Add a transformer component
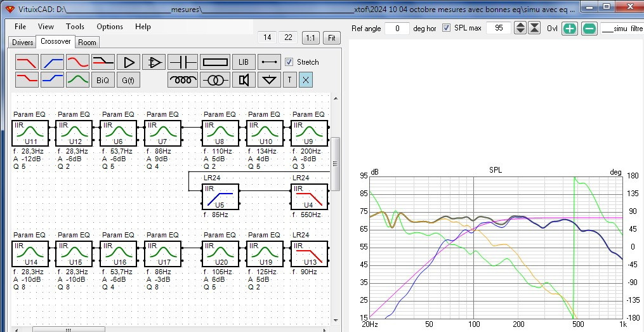 [x=215, y=80]
